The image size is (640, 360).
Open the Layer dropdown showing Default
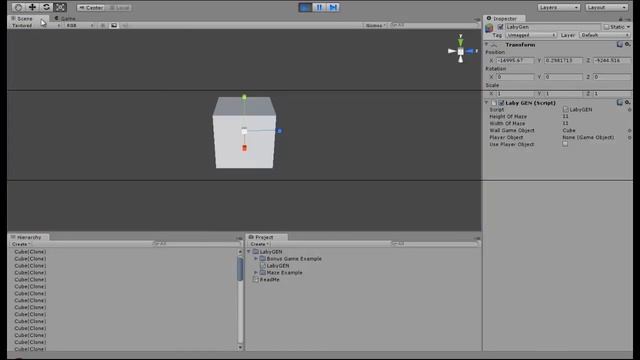(605, 36)
